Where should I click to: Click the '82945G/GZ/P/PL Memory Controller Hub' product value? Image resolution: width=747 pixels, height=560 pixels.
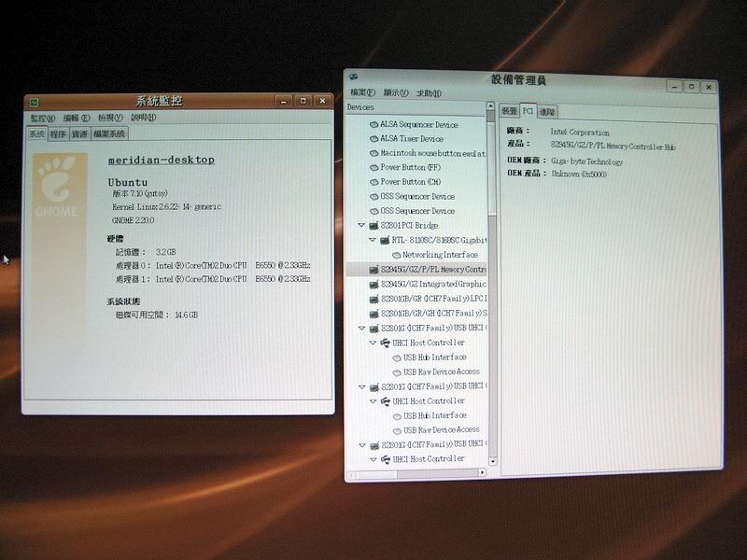[x=613, y=146]
